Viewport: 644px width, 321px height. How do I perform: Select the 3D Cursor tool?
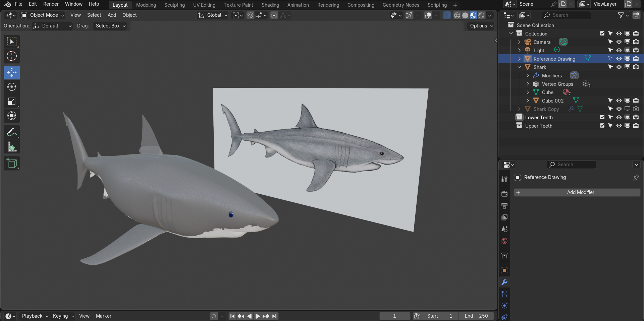12,56
